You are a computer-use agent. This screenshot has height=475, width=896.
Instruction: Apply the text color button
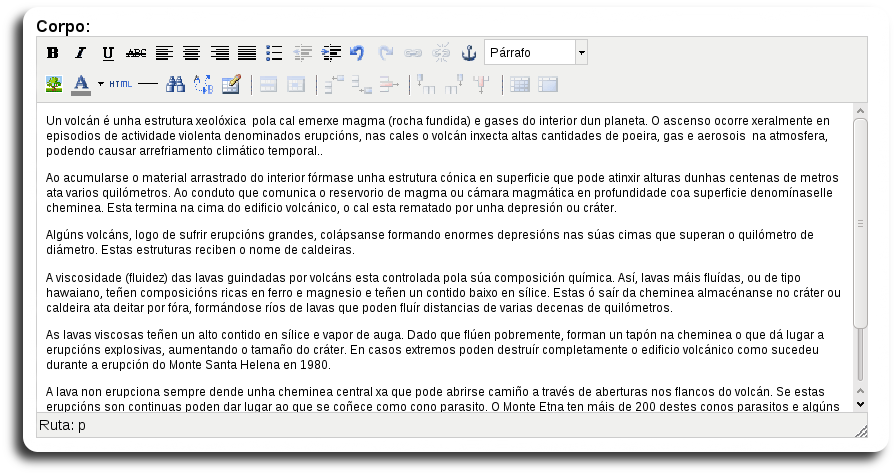[81, 85]
